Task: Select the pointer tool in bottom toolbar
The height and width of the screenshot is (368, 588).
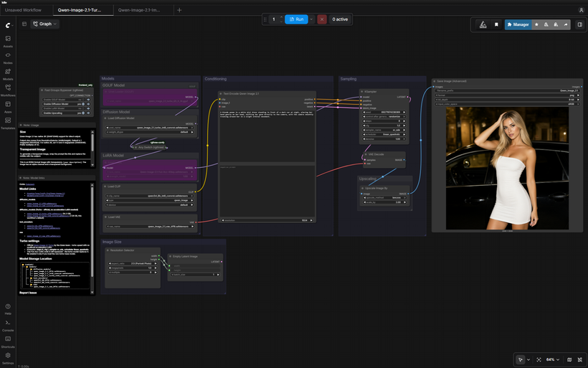Action: [520, 359]
